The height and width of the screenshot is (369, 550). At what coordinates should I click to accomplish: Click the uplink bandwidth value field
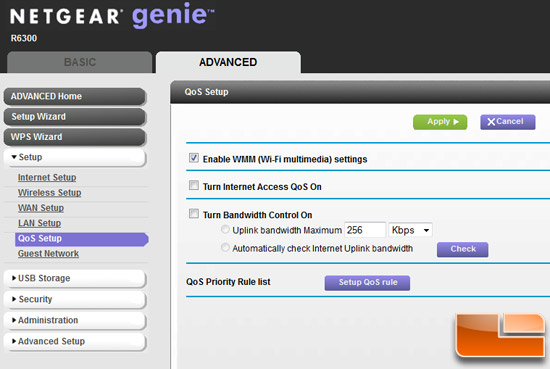point(365,230)
